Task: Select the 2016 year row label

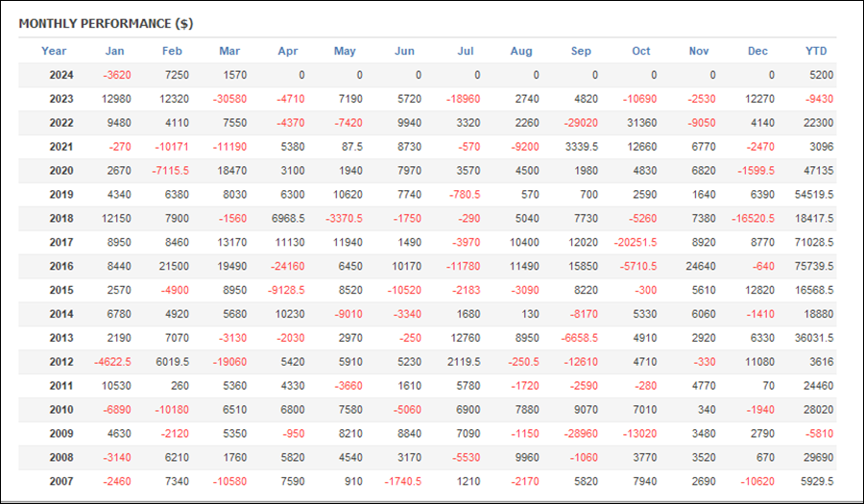Action: pyautogui.click(x=61, y=266)
